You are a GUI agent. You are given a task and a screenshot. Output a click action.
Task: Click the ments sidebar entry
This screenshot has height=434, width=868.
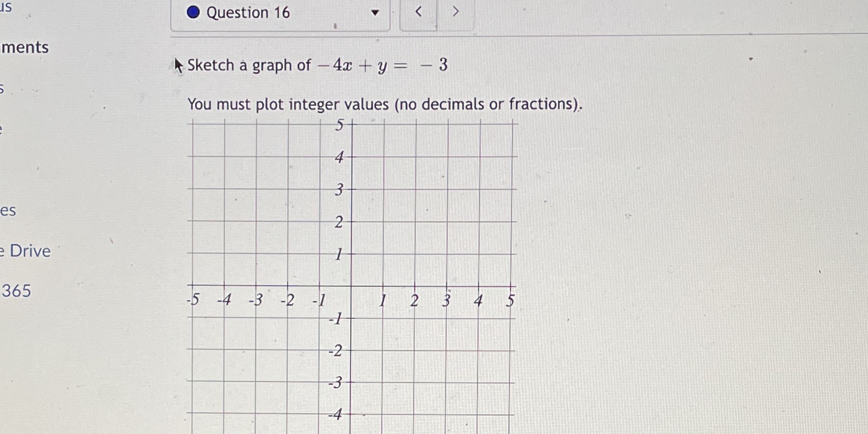[24, 47]
